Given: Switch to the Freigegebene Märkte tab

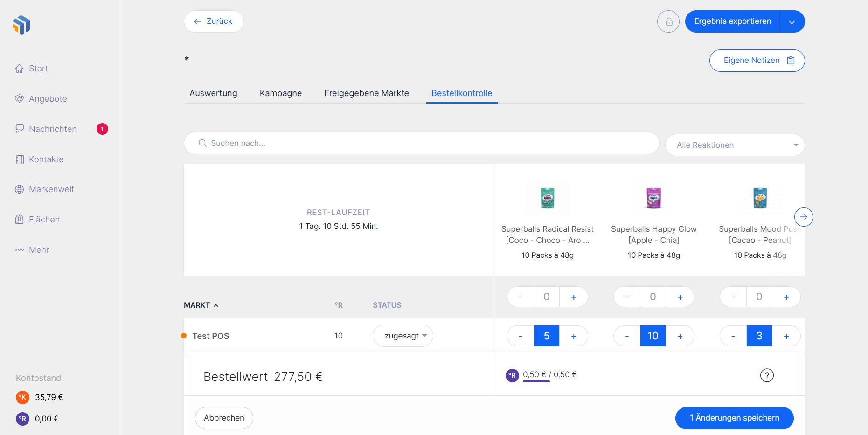Looking at the screenshot, I should pyautogui.click(x=366, y=93).
